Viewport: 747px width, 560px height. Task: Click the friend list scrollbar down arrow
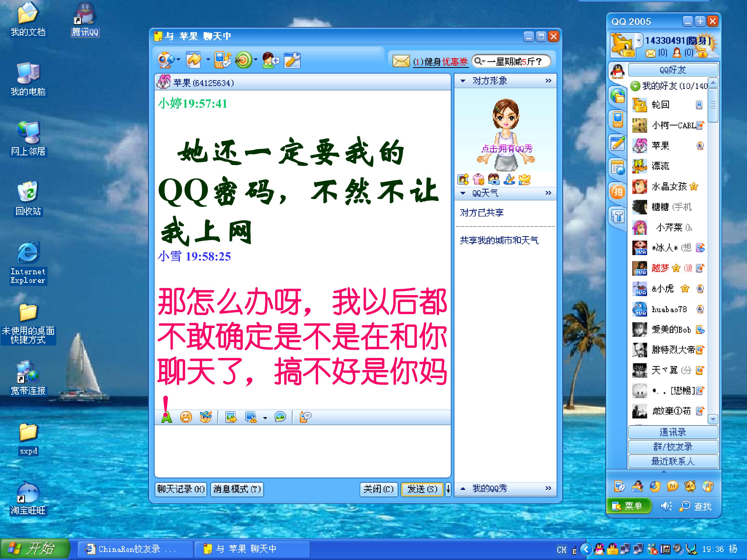[713, 419]
